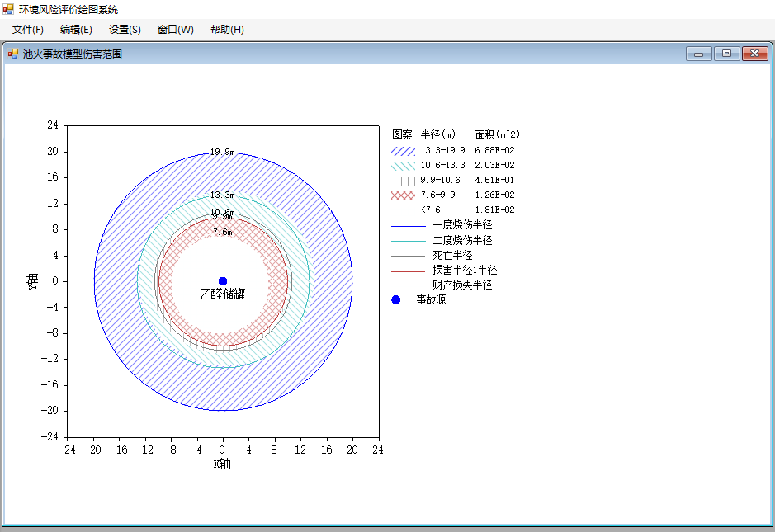
Task: Click the cyan line sample for 二度烧伤半径
Action: click(409, 241)
